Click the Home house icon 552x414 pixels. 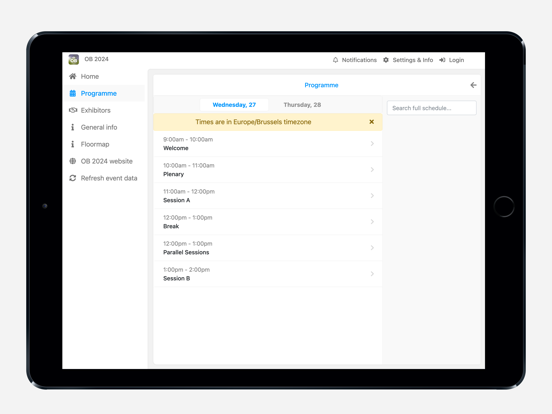click(73, 76)
